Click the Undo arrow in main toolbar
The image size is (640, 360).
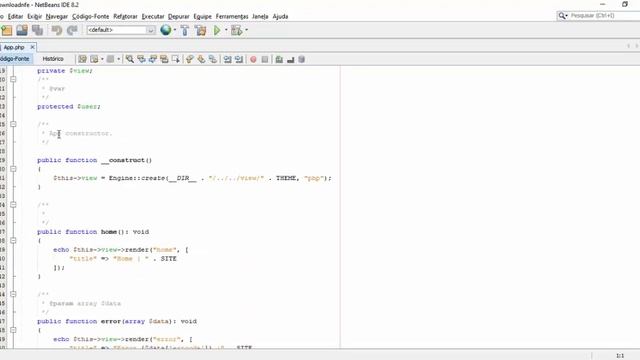click(x=56, y=30)
